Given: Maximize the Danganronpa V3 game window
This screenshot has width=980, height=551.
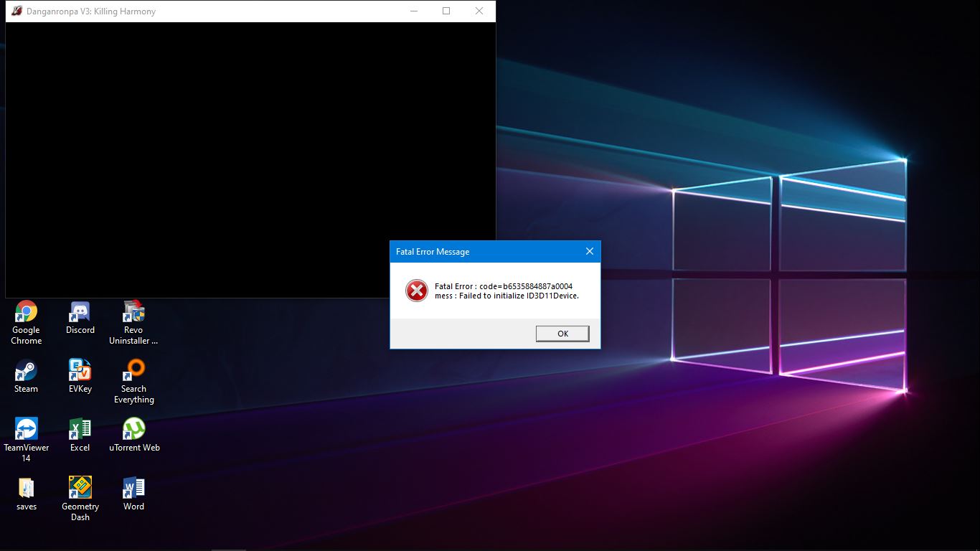Looking at the screenshot, I should click(x=446, y=11).
